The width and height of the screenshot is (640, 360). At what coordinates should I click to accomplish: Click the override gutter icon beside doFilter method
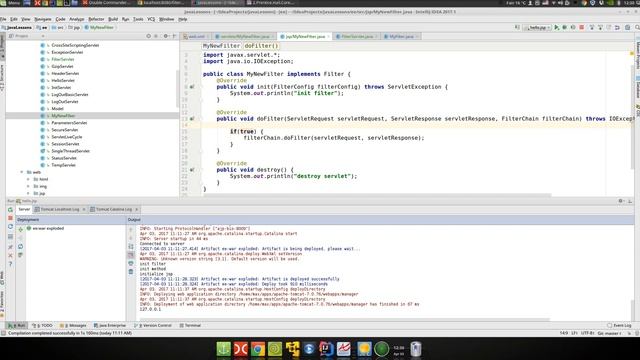tap(192, 119)
